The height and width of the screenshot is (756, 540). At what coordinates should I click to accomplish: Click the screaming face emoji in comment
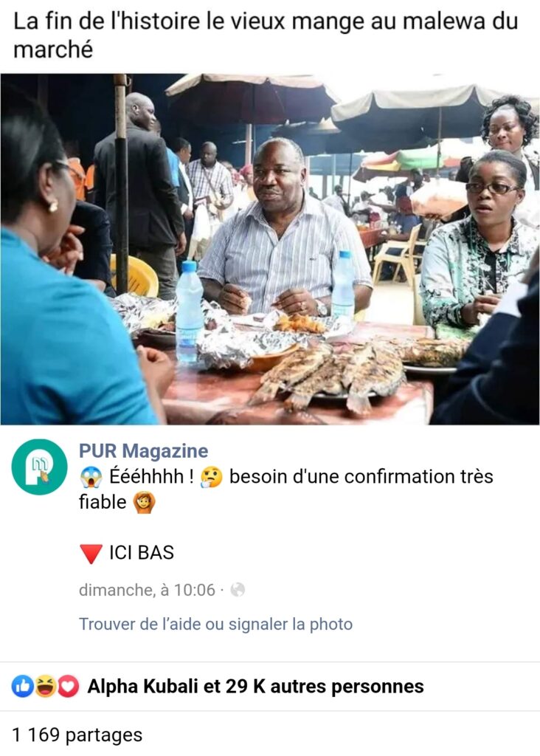(x=91, y=478)
